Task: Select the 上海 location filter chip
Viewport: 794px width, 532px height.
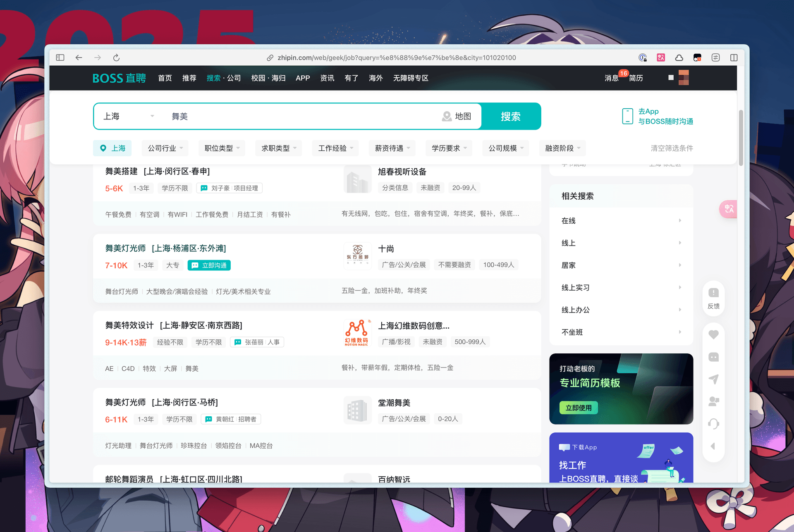Action: pyautogui.click(x=112, y=148)
